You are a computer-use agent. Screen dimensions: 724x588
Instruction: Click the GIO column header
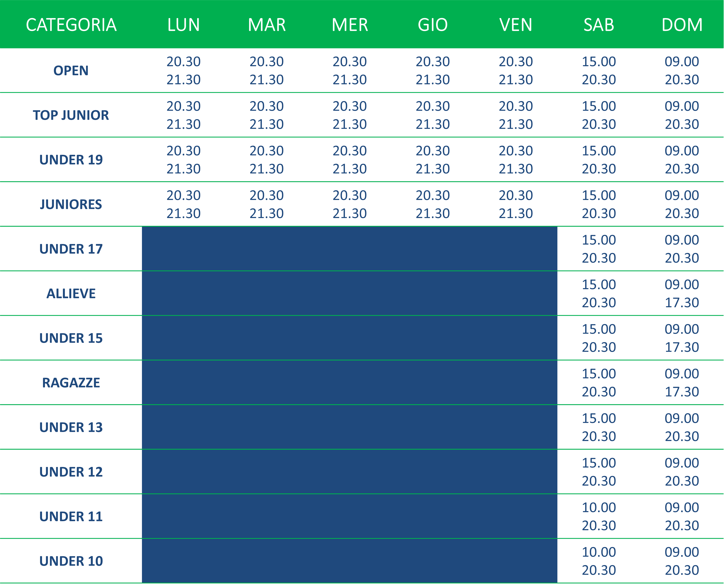point(433,25)
